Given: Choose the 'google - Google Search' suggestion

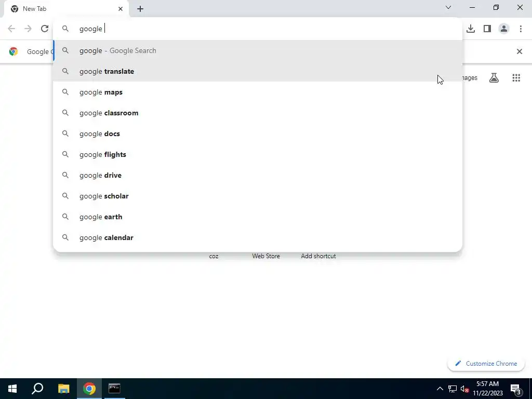Looking at the screenshot, I should coord(258,50).
